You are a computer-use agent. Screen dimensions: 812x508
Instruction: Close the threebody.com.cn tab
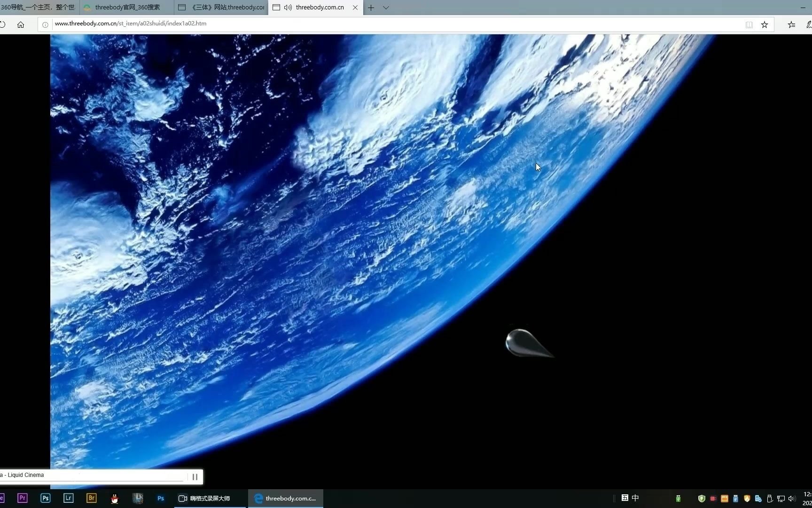(355, 8)
